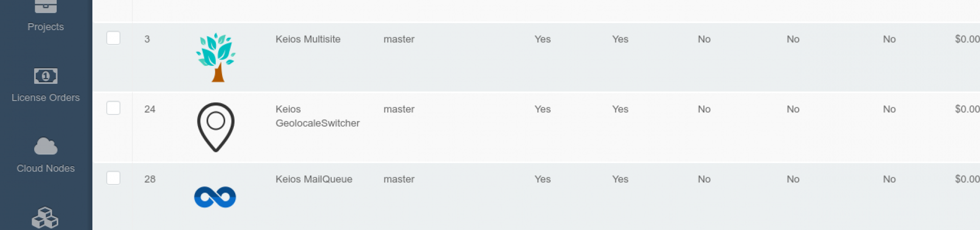Tick the checkbox for row 24
The width and height of the screenshot is (980, 230).
tap(113, 108)
